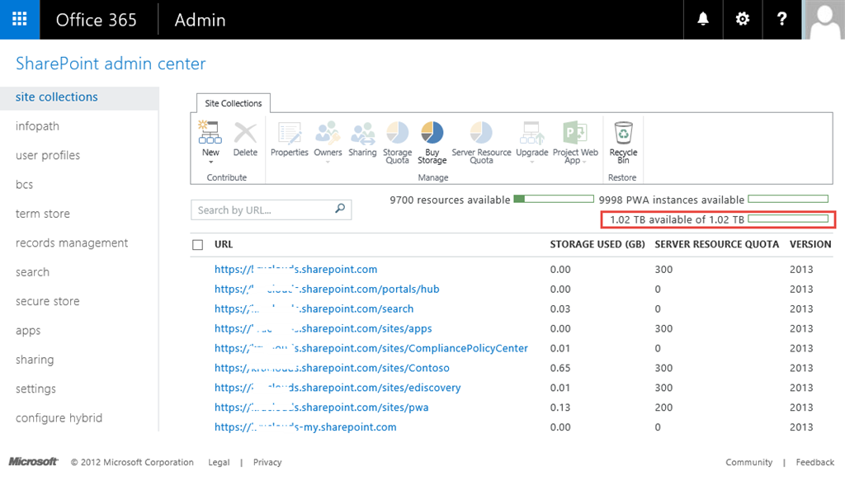
Task: Click the storage available progress bar
Action: 788,219
